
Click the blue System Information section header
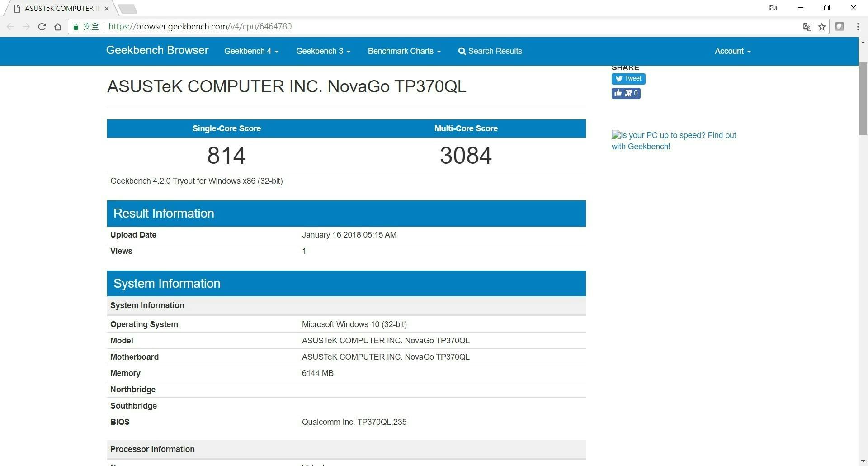point(346,284)
